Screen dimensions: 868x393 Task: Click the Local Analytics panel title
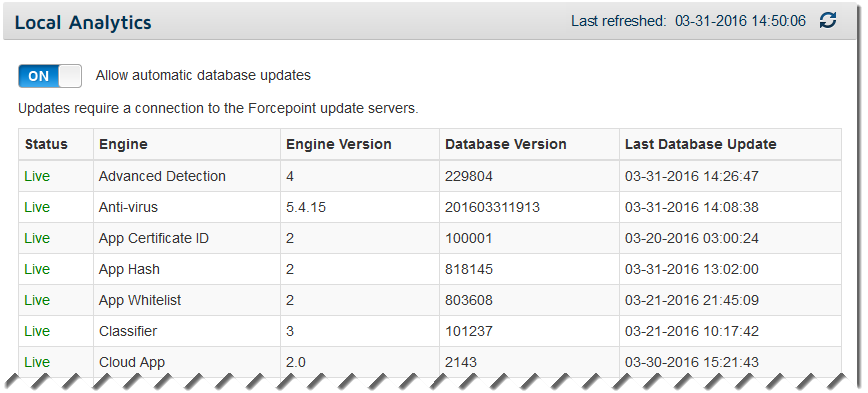pyautogui.click(x=83, y=23)
